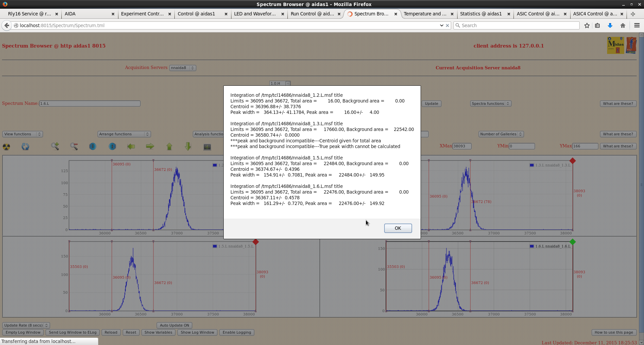Click the blue refresh arrows icon
Viewport: 644px width, 345px height.
25,147
